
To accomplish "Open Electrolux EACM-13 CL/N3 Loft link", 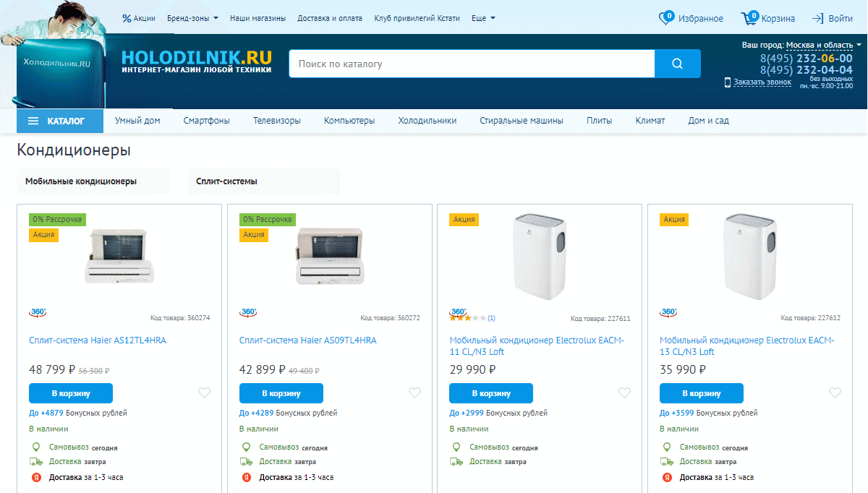I will click(747, 346).
